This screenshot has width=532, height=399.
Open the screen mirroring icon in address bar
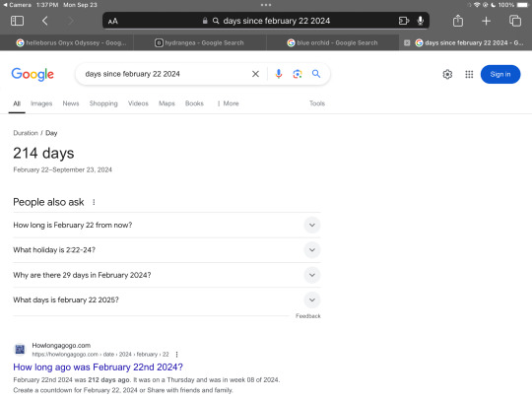pyautogui.click(x=403, y=21)
